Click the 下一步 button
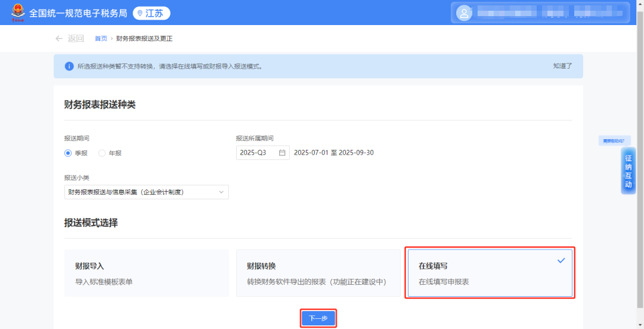644x329 pixels. coord(318,318)
